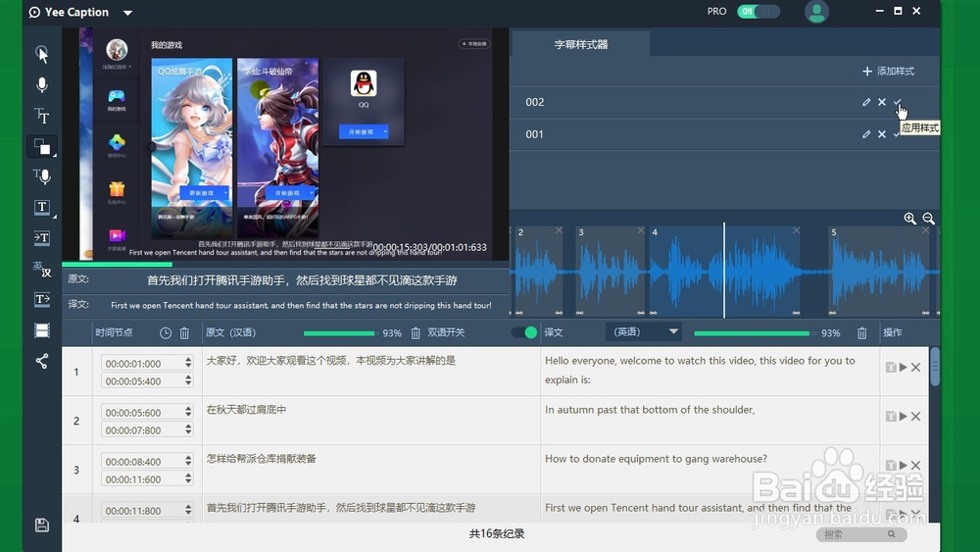Save project with floppy disk icon

click(42, 526)
